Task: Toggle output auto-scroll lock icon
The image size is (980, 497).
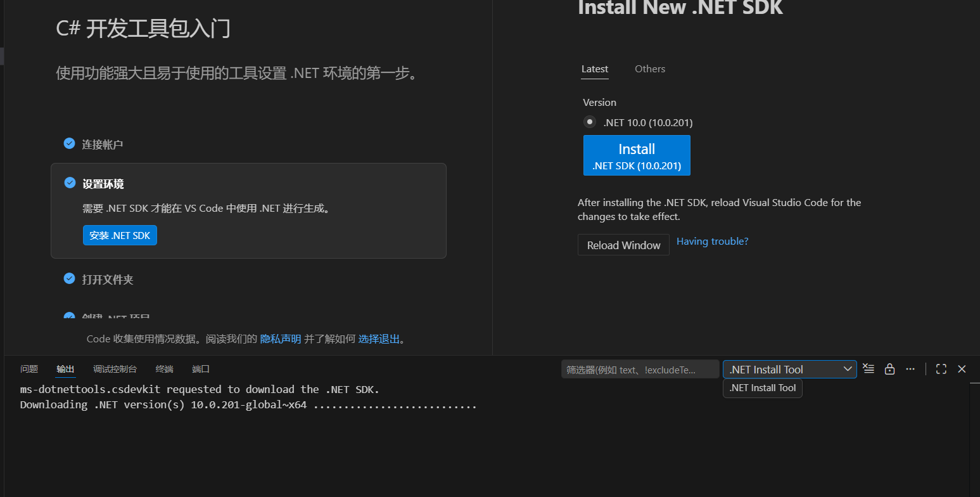Action: click(x=889, y=369)
